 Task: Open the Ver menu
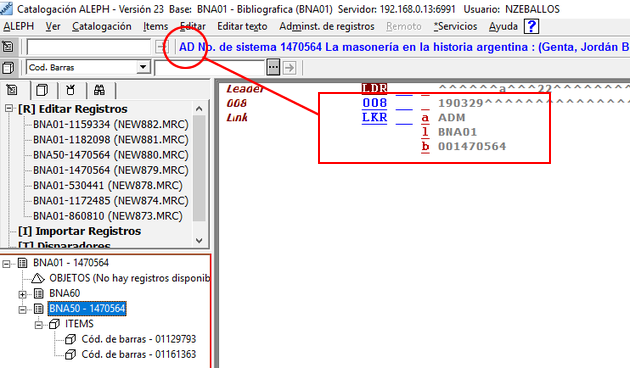coord(53,27)
